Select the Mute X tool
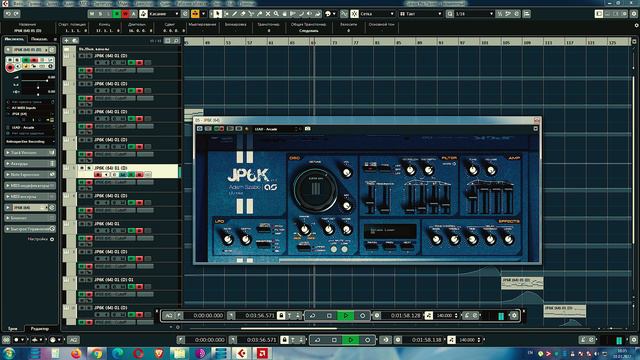 tap(268, 14)
